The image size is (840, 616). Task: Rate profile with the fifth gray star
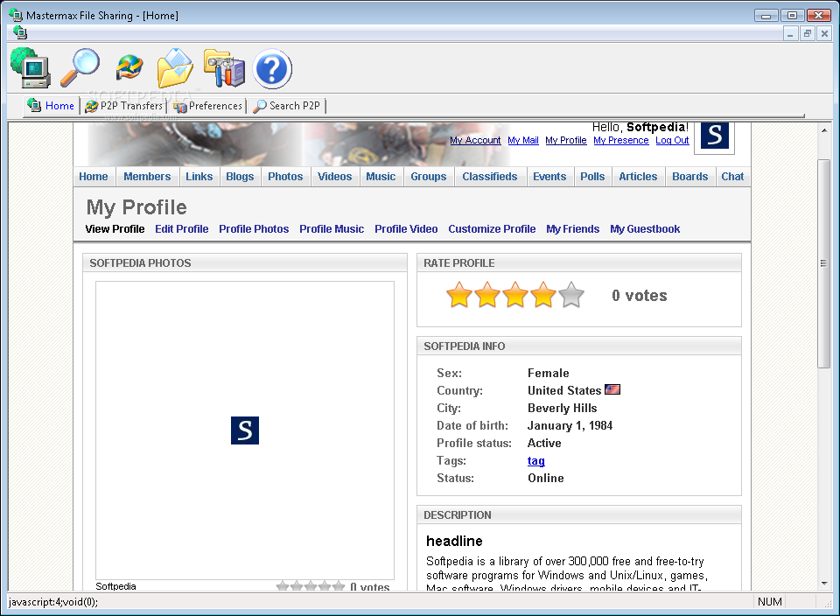pyautogui.click(x=571, y=295)
